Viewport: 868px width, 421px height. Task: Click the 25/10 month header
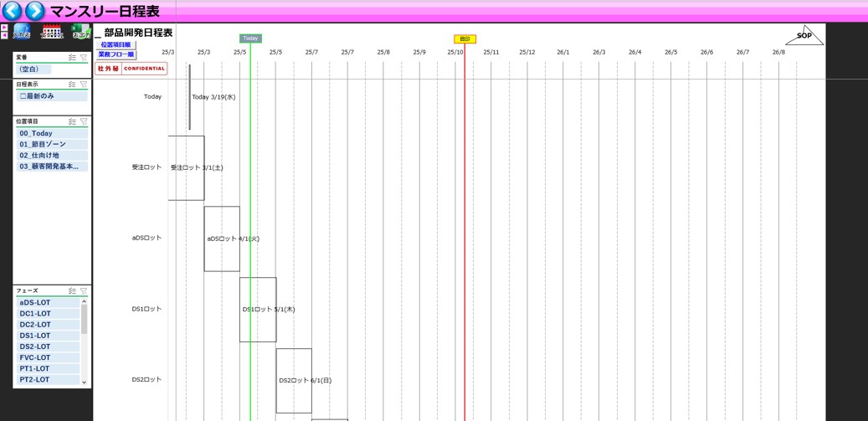pos(455,52)
